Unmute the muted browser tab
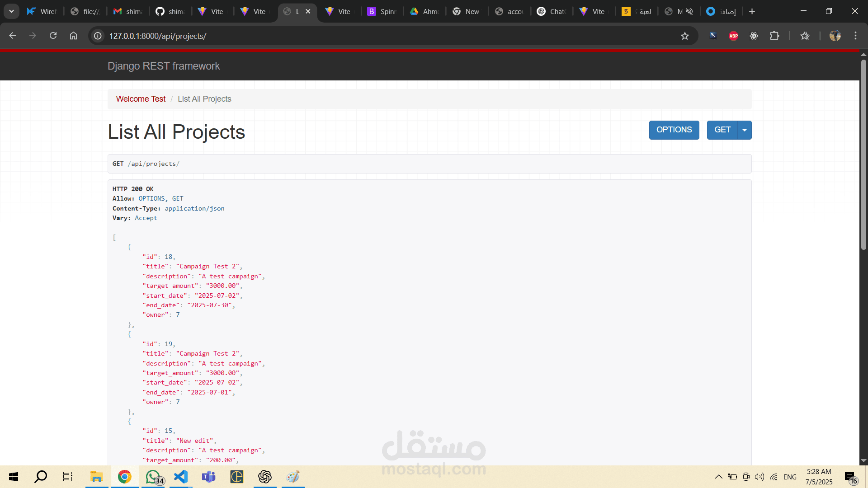Image resolution: width=868 pixels, height=488 pixels. [x=689, y=12]
